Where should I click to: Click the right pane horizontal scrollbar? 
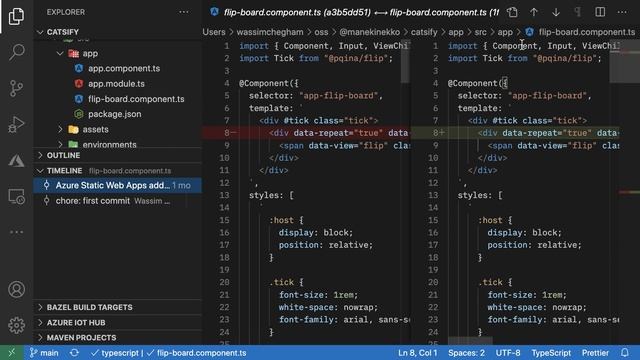[470, 340]
